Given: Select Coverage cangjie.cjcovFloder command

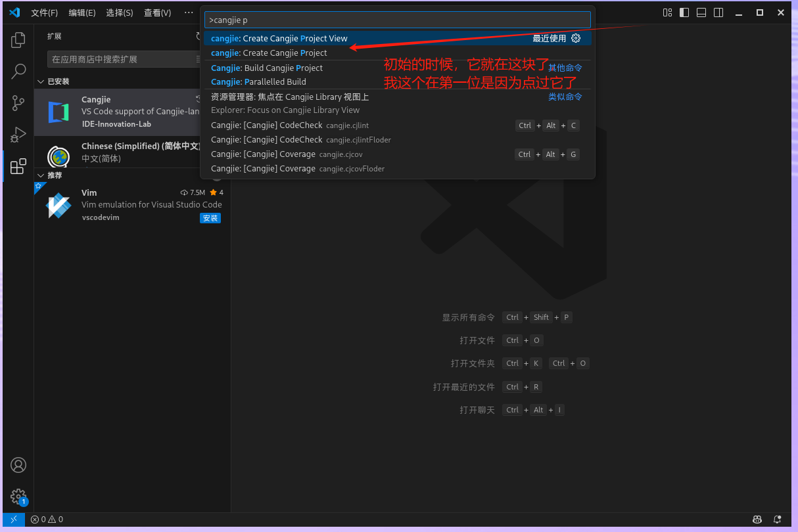Looking at the screenshot, I should (x=398, y=168).
